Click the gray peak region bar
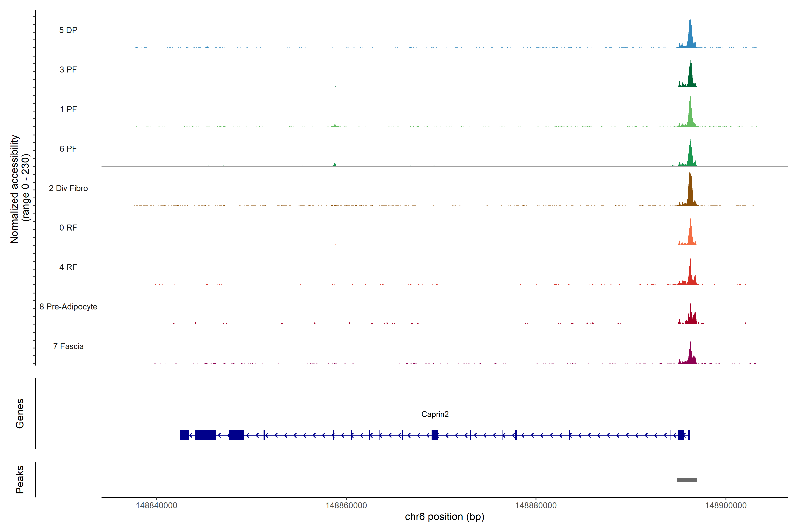 pos(687,480)
